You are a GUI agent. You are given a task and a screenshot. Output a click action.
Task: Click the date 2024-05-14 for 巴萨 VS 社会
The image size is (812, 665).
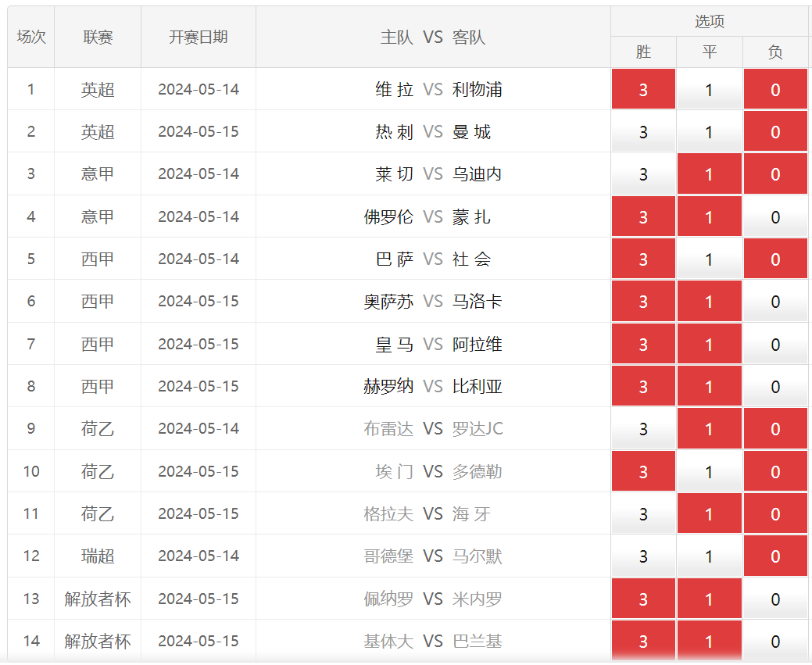[x=199, y=259]
